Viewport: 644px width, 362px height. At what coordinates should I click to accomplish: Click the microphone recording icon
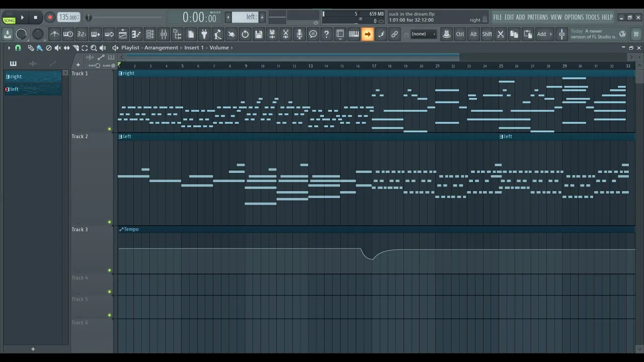tap(299, 34)
